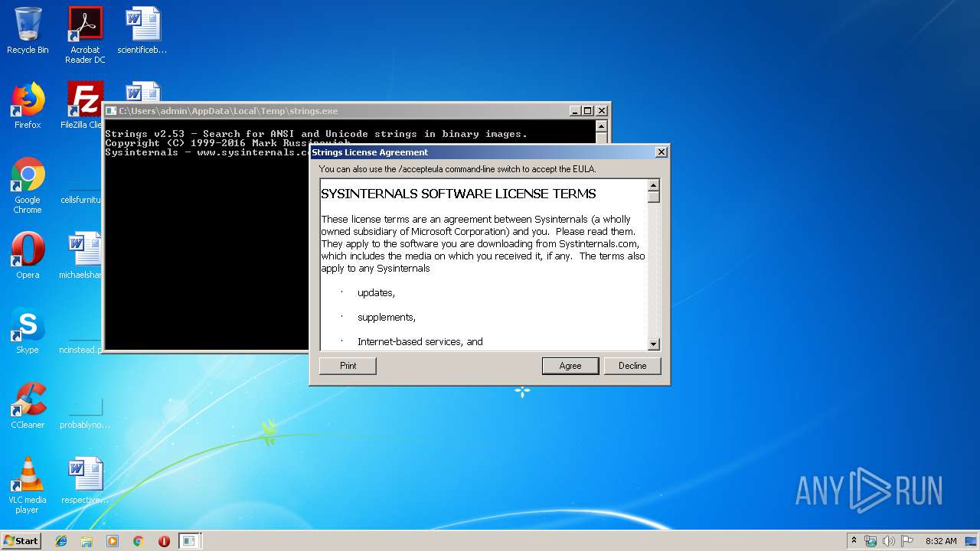Launch the Opera browser shortcut
The image size is (980, 551).
pyautogui.click(x=28, y=256)
